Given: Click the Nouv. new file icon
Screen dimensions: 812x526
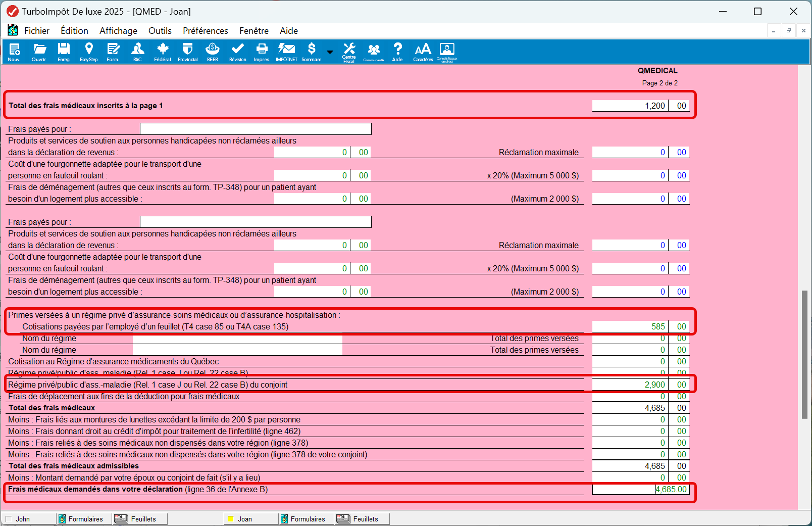Looking at the screenshot, I should pyautogui.click(x=14, y=52).
